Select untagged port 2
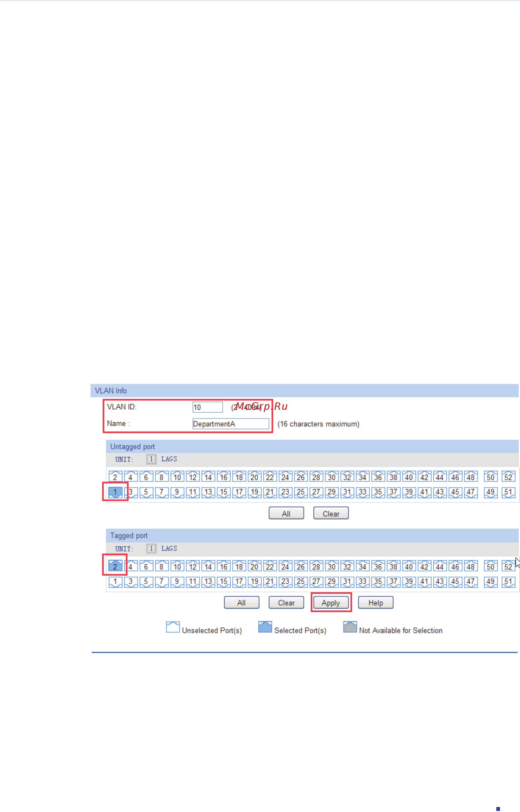The height and width of the screenshot is (812, 520). [115, 477]
